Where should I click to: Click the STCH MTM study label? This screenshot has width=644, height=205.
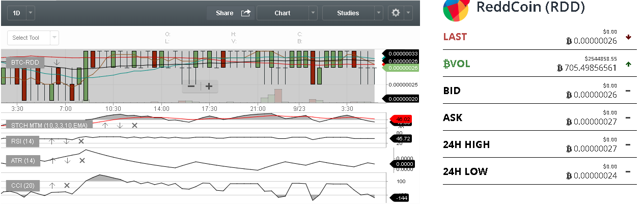49,125
